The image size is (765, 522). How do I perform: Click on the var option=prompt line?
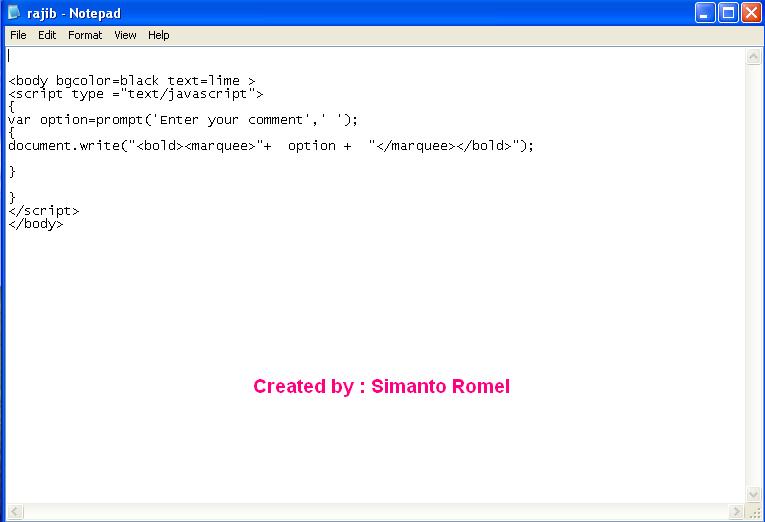tap(182, 120)
